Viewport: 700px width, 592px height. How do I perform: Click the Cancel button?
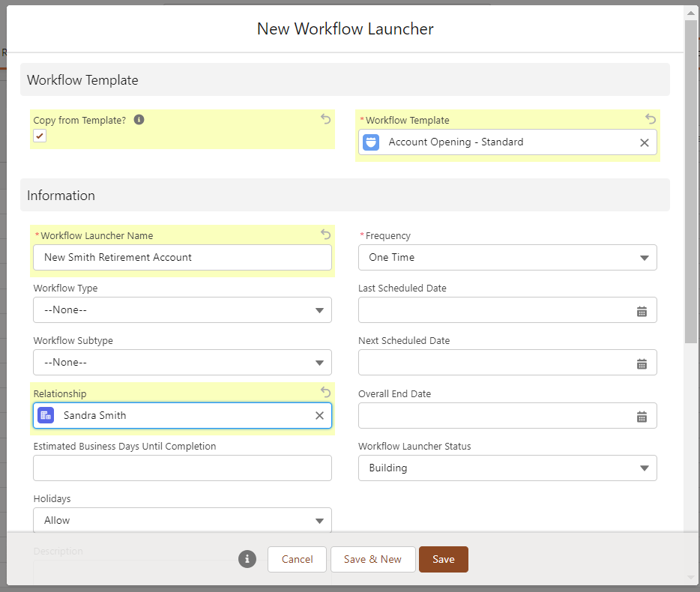[x=298, y=560]
